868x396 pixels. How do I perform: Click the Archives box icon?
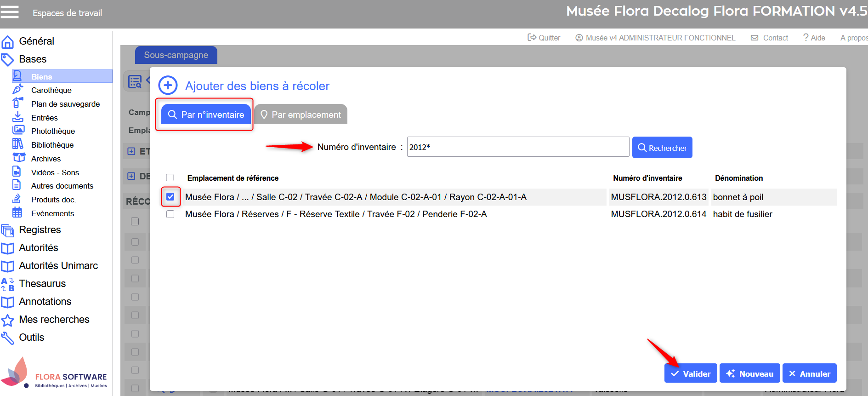click(x=19, y=158)
